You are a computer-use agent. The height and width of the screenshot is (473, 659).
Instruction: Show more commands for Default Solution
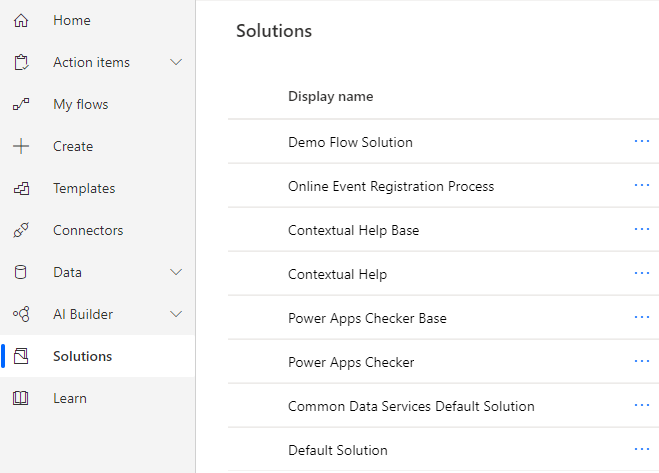pyautogui.click(x=642, y=450)
